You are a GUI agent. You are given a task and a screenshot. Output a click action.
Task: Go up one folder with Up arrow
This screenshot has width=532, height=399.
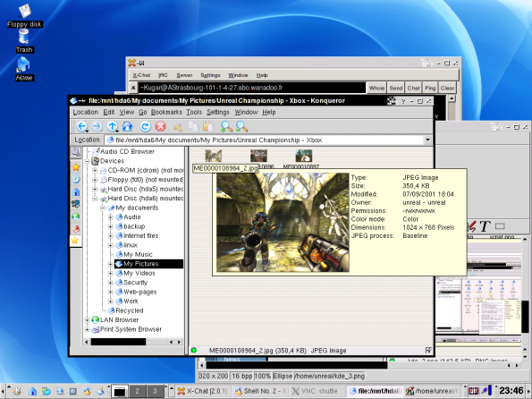pos(112,126)
